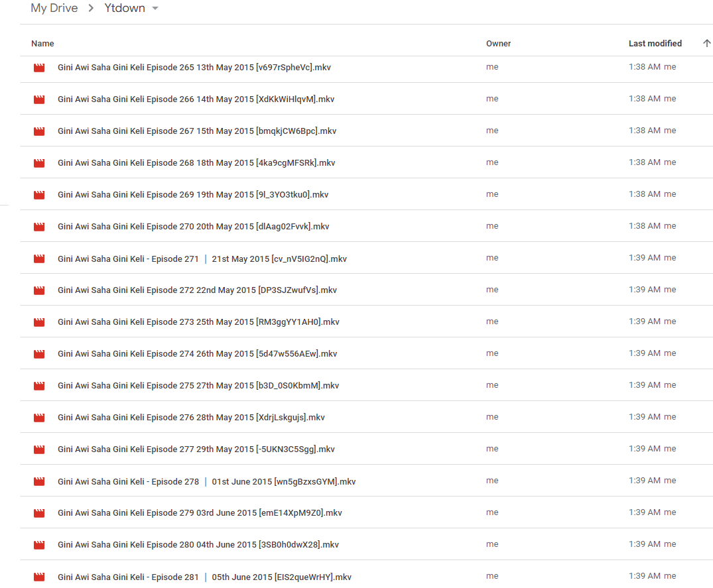Click video icon for Episode 266 file
Image resolution: width=713 pixels, height=588 pixels.
[x=40, y=99]
